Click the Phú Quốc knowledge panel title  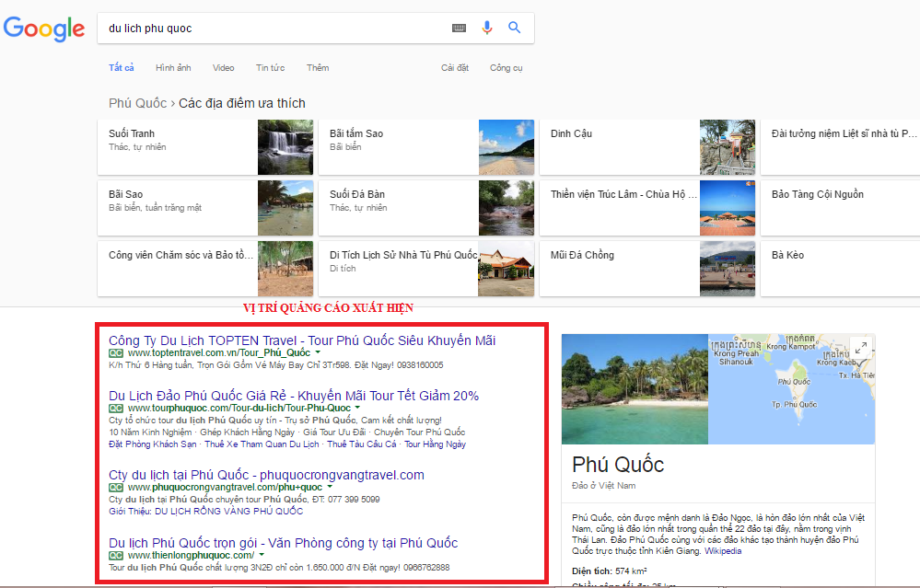point(618,465)
